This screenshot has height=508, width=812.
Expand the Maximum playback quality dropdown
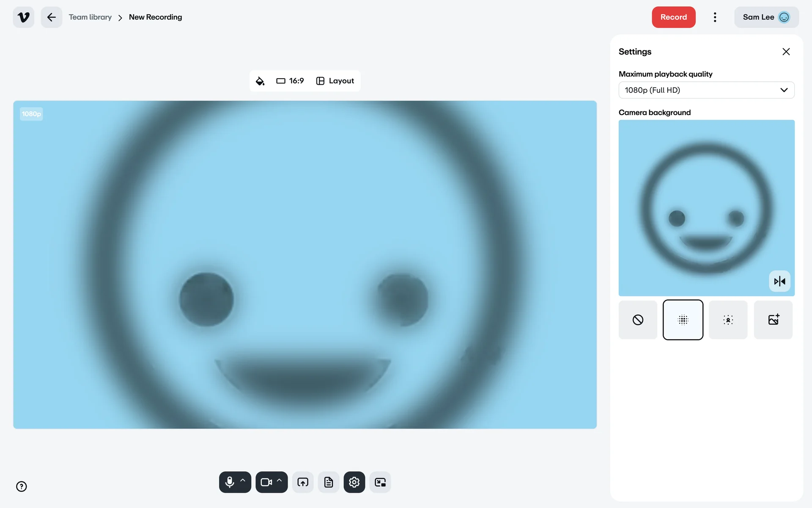pyautogui.click(x=706, y=90)
